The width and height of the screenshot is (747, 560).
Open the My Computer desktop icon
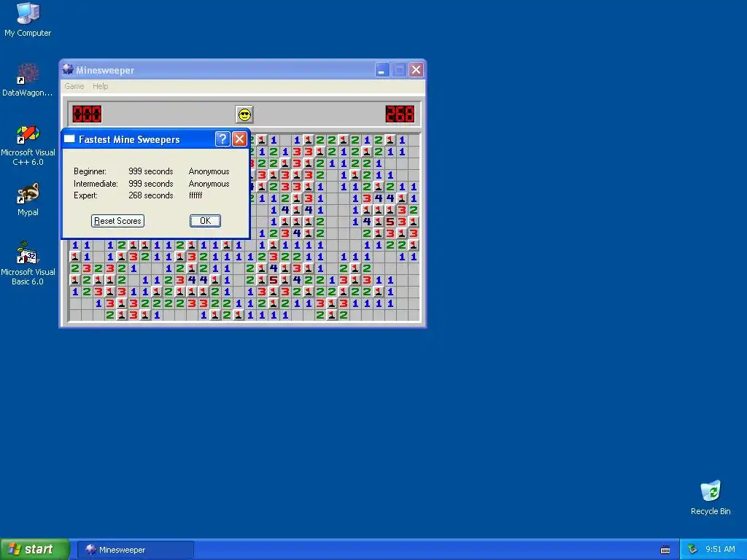click(28, 20)
